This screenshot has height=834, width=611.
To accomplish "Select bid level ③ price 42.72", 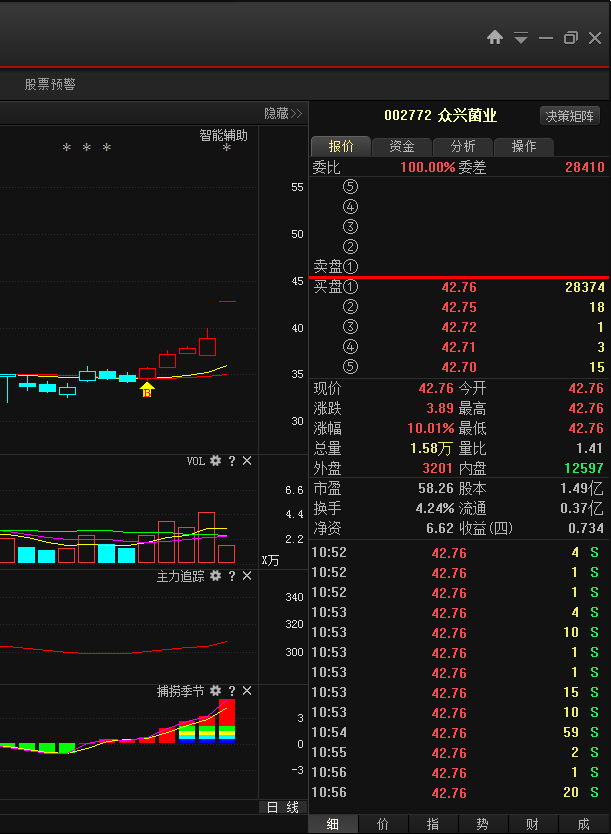I will pyautogui.click(x=459, y=327).
